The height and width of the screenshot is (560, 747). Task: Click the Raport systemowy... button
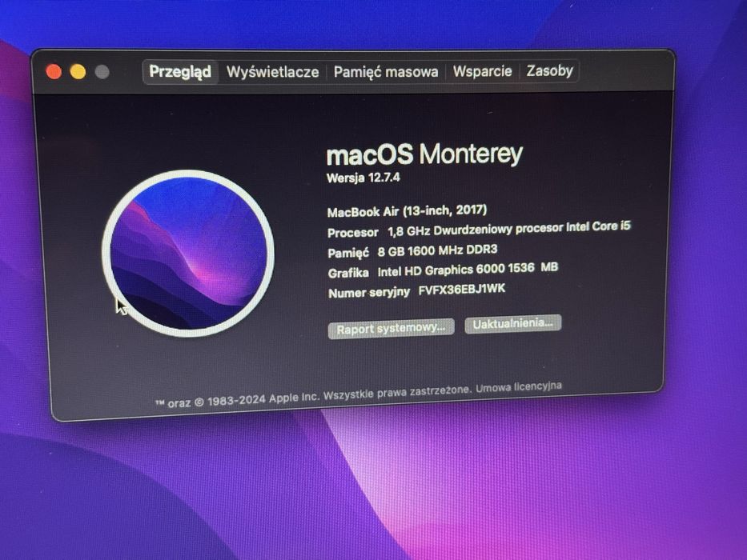coord(392,328)
